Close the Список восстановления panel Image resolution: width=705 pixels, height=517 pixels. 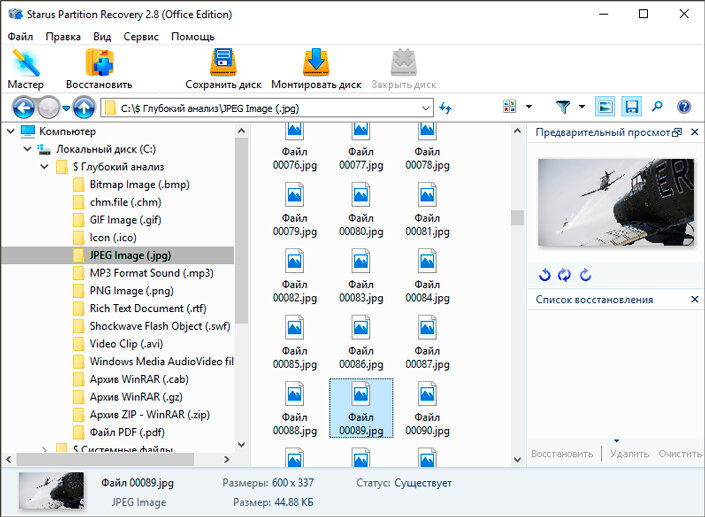(x=695, y=299)
